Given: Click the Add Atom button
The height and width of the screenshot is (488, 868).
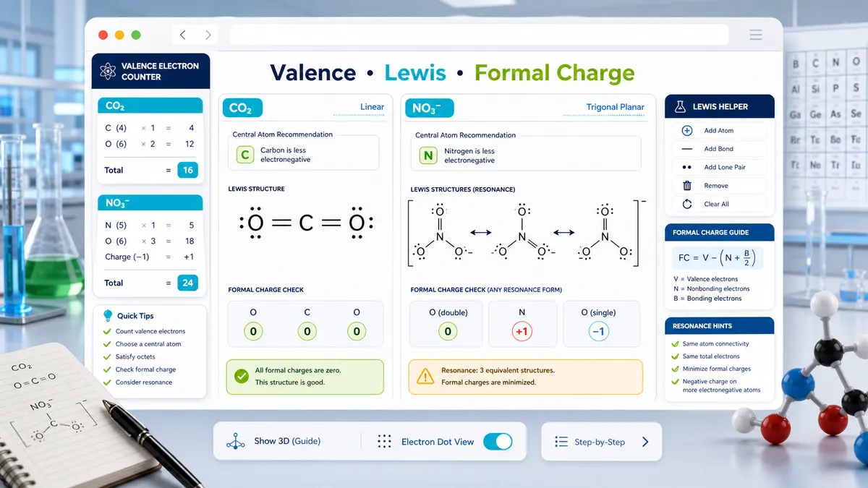Looking at the screenshot, I should pyautogui.click(x=719, y=131).
